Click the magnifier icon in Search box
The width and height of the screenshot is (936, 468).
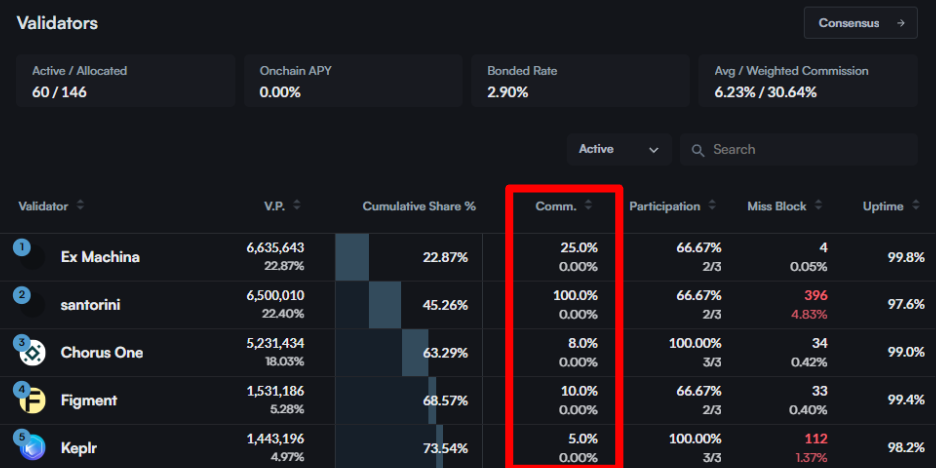click(698, 150)
